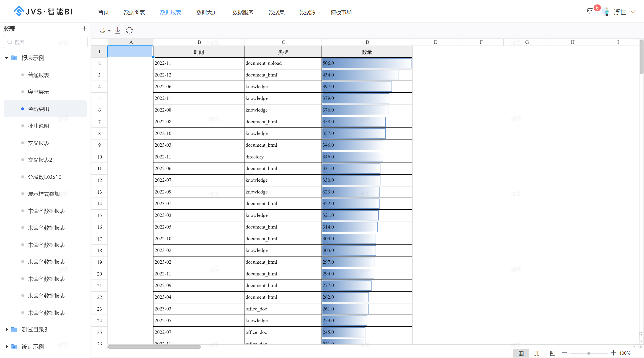Click the zoom slider handle
The height and width of the screenshot is (358, 644).
tap(589, 353)
